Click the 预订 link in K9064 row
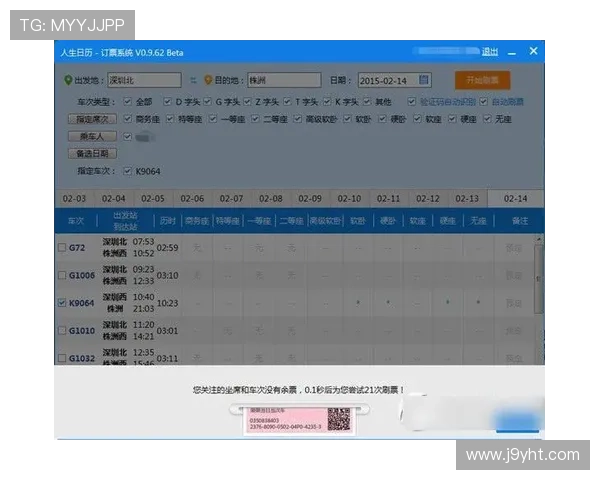 (514, 304)
